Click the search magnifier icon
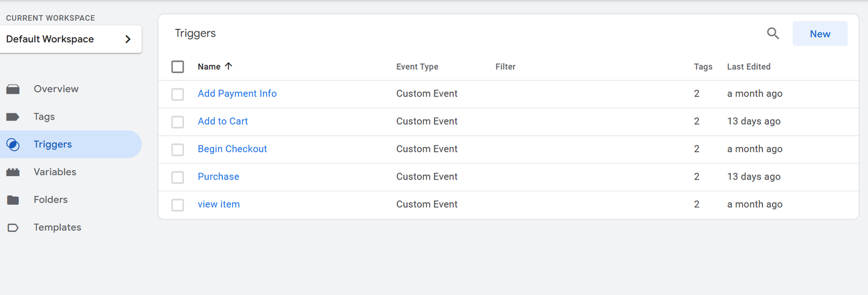The width and height of the screenshot is (868, 295). [x=773, y=34]
